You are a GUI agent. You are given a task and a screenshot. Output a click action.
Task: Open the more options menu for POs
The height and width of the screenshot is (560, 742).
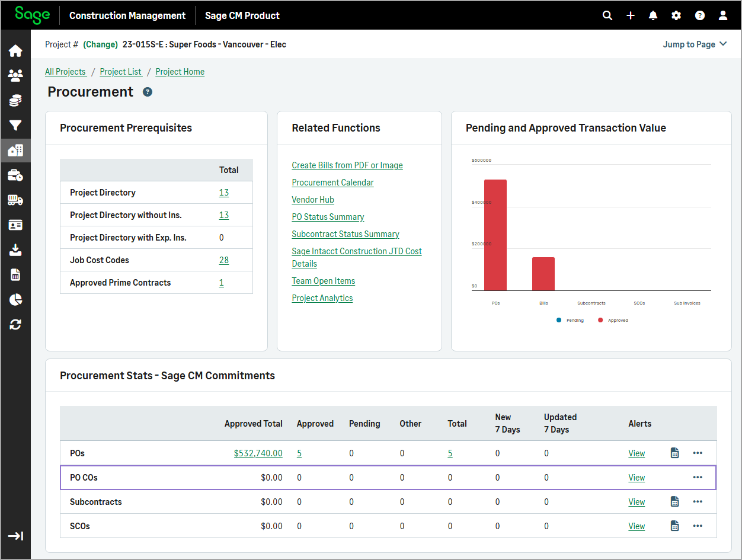[698, 453]
